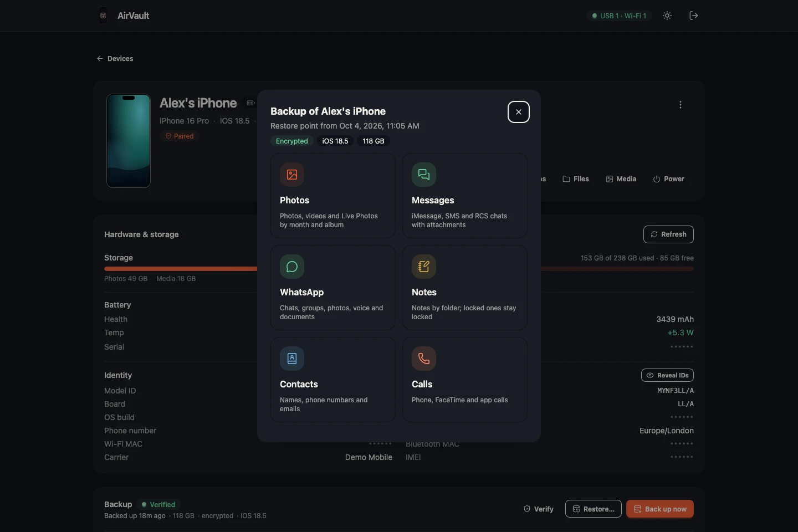798x532 pixels.
Task: Open the Power tab
Action: (669, 179)
